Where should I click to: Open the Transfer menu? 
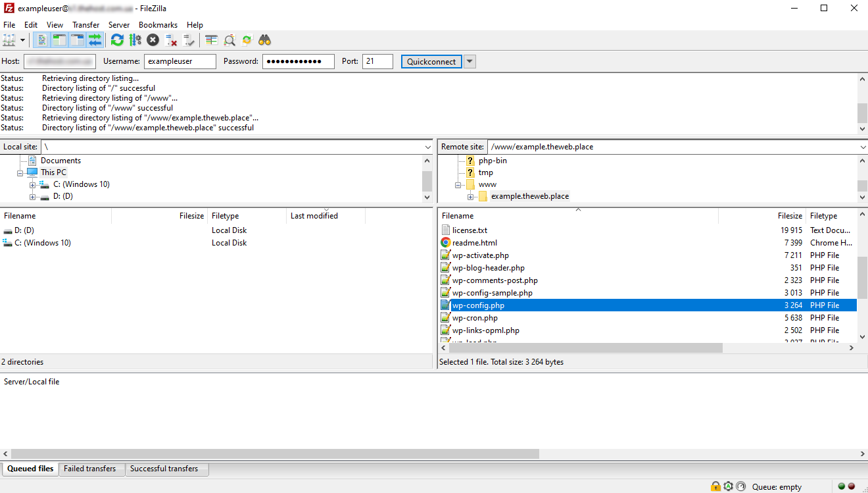86,25
